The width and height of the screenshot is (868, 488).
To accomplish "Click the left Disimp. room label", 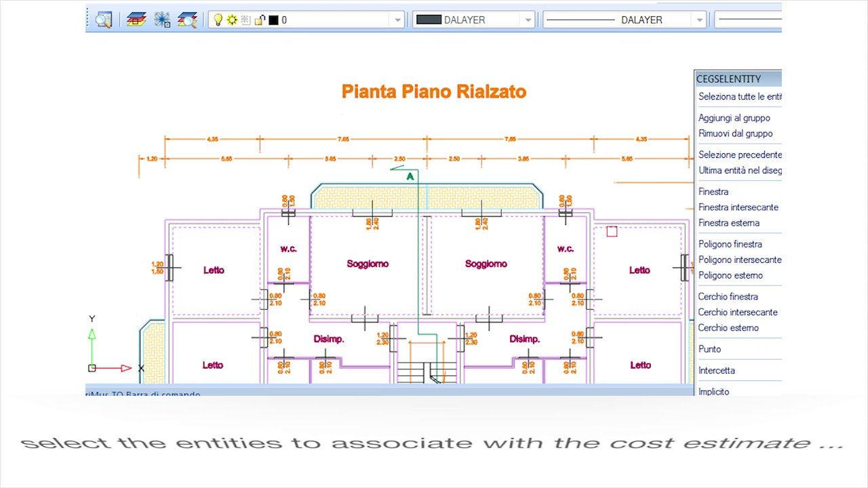I will (329, 339).
